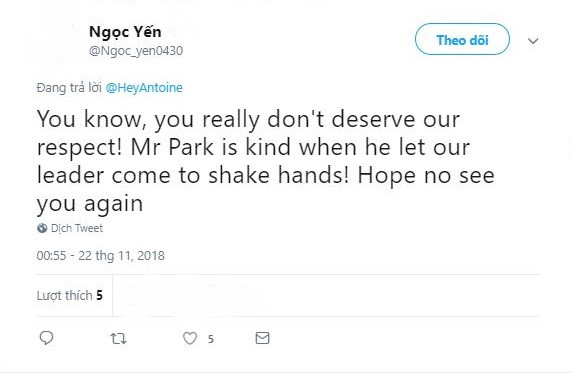Click the @Ngoc_yen0430 handle
Screen dimensions: 572x373
tap(136, 51)
